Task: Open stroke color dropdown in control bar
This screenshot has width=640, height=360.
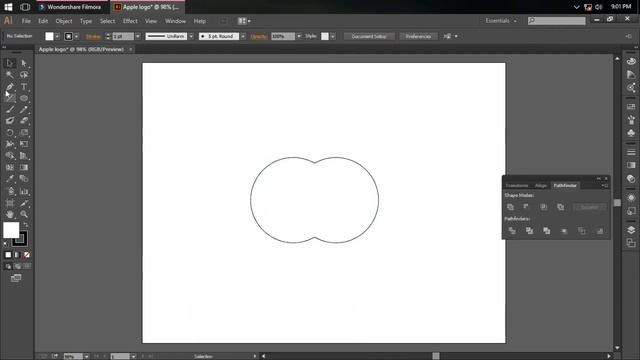Action: tap(76, 36)
